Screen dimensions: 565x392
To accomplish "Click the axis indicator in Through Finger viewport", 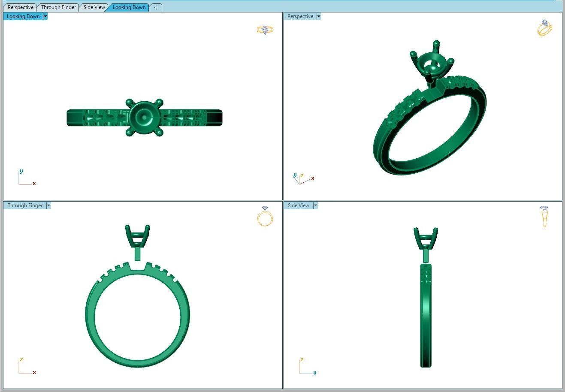I will click(x=27, y=366).
